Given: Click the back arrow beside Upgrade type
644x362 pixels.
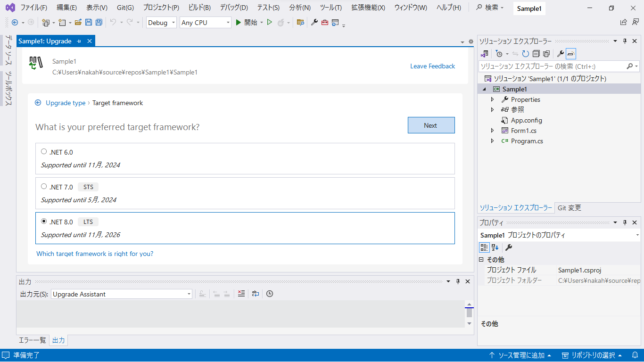Looking at the screenshot, I should [38, 103].
